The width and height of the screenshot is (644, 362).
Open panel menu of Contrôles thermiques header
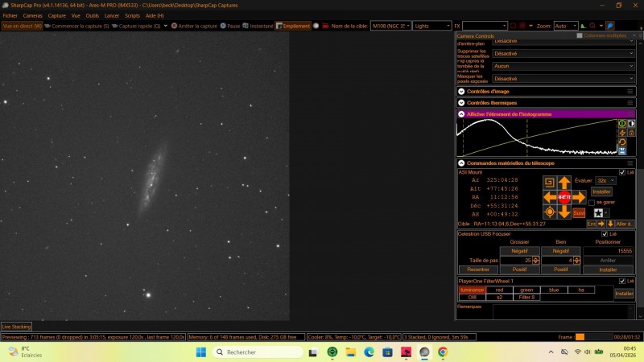630,103
